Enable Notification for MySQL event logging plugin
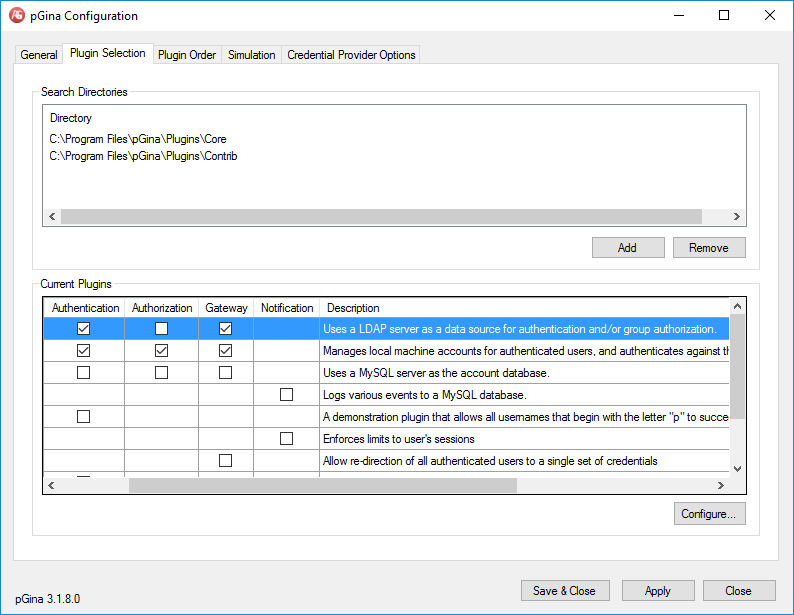Screen dimensions: 794x615 pyautogui.click(x=287, y=395)
